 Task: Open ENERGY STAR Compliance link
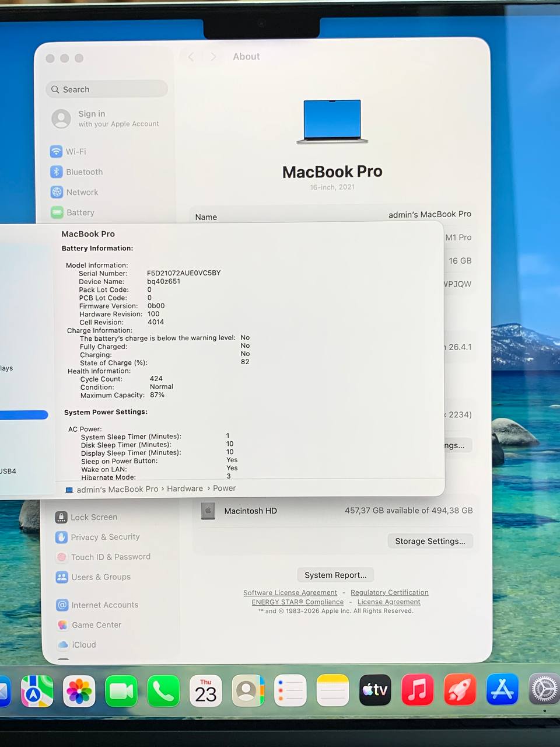click(297, 602)
